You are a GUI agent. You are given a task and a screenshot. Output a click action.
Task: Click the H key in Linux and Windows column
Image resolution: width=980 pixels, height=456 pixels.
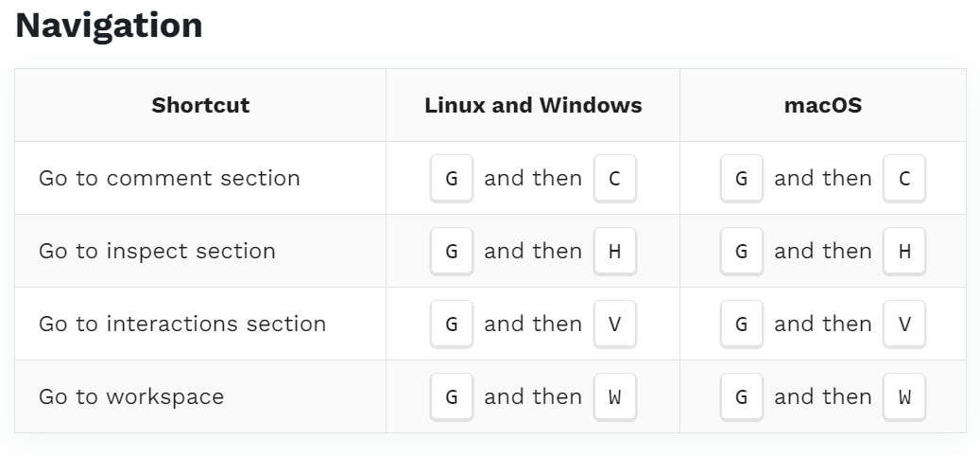tap(615, 252)
